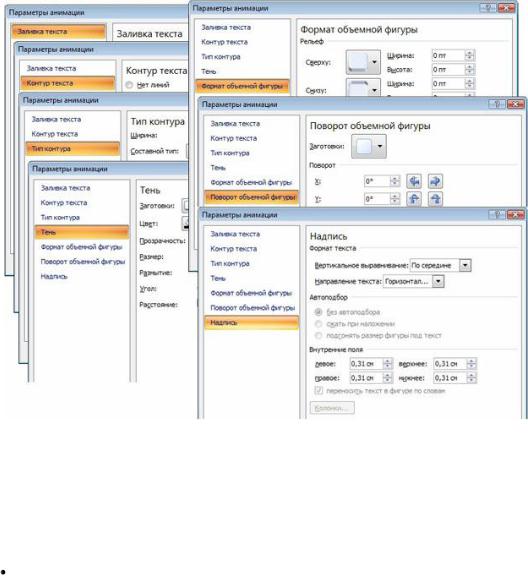
Task: Click the top bevel Ширина spinner arrows
Action: click(469, 55)
